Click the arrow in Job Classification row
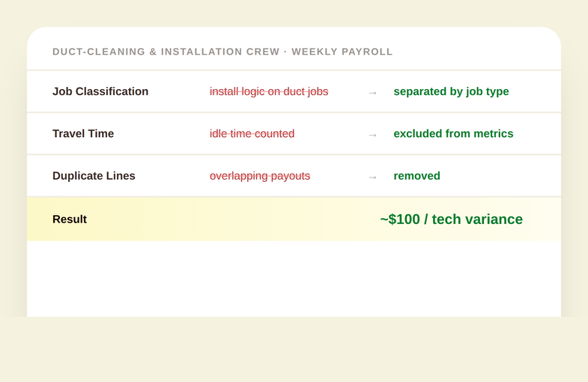The image size is (588, 382). pyautogui.click(x=372, y=93)
